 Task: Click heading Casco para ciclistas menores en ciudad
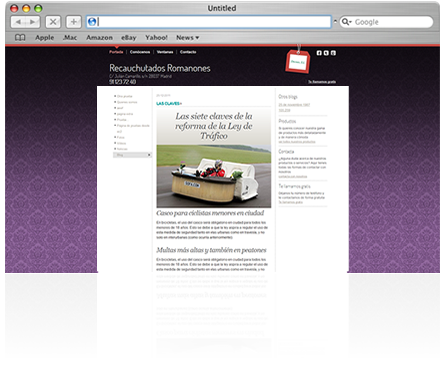tap(210, 213)
